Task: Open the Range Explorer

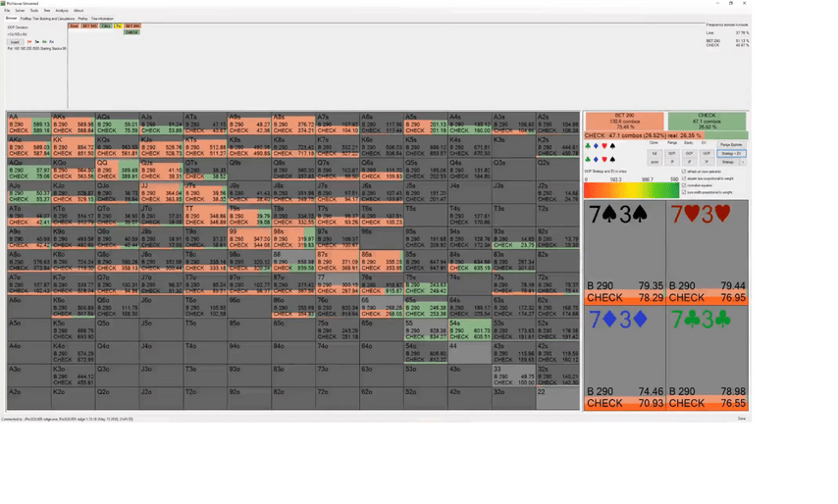Action: (731, 144)
